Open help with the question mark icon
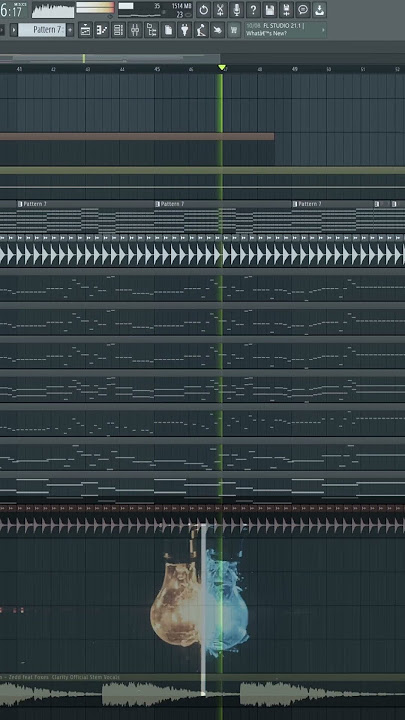This screenshot has height=720, width=405. [253, 10]
